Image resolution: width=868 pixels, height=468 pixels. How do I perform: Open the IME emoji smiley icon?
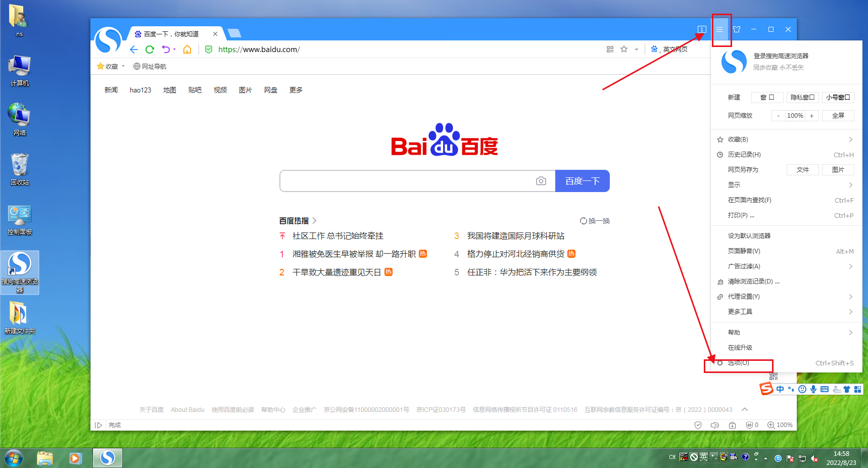point(802,389)
